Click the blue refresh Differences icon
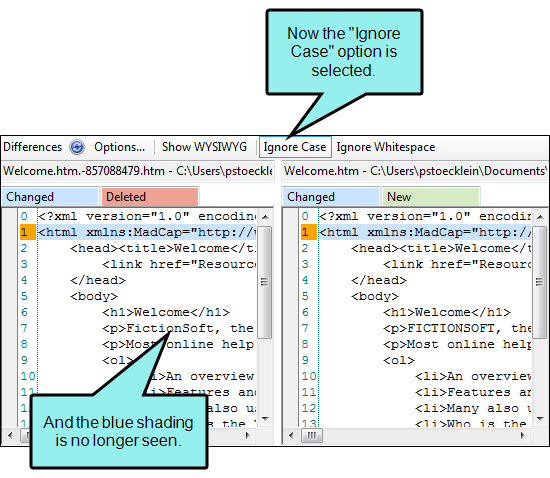The width and height of the screenshot is (550, 478). [77, 147]
